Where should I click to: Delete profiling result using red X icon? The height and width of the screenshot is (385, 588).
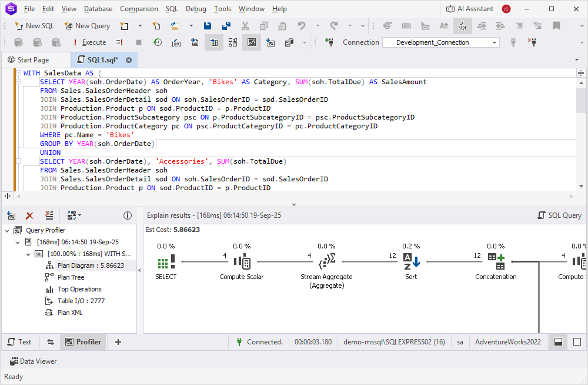click(x=30, y=215)
